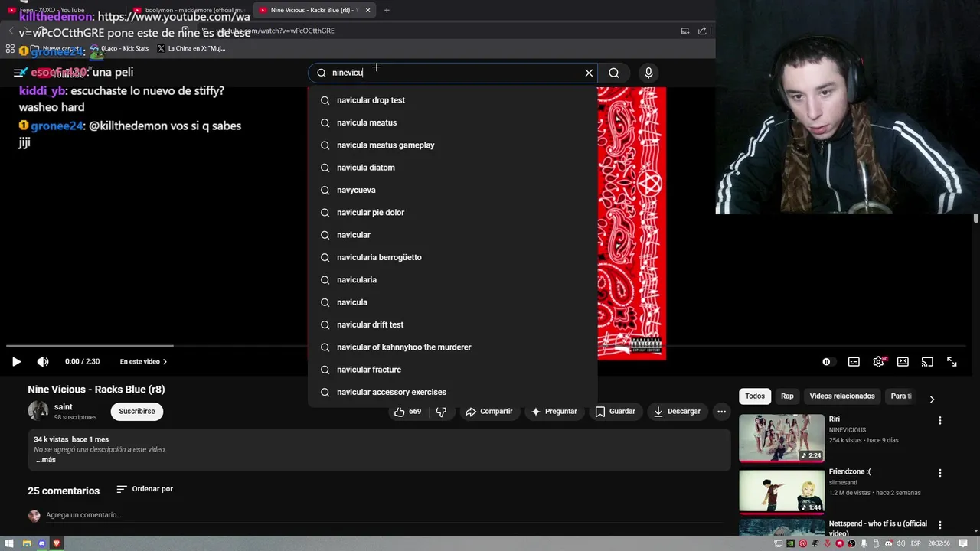The image size is (980, 551).
Task: Open the saint channel avatar
Action: [x=38, y=411]
